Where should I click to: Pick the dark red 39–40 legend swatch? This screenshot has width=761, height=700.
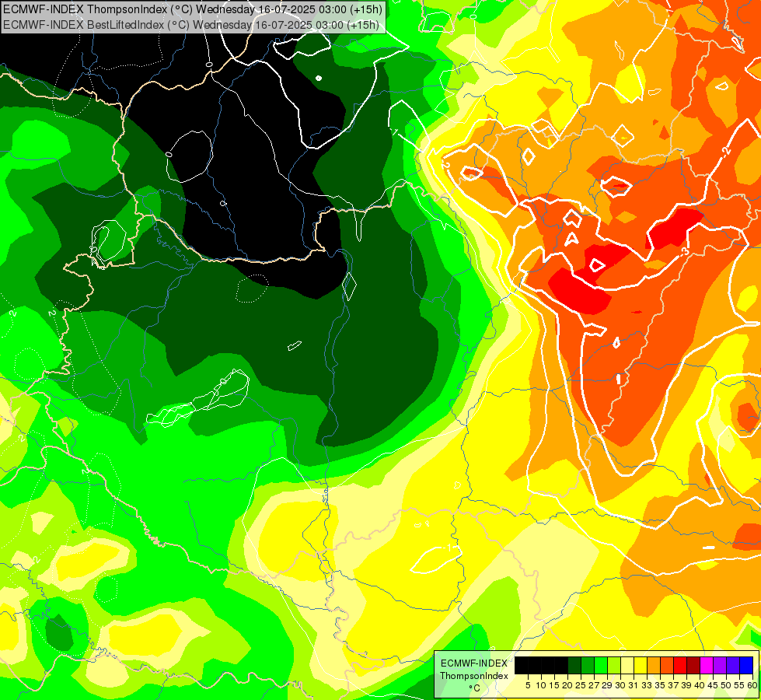[693, 665]
